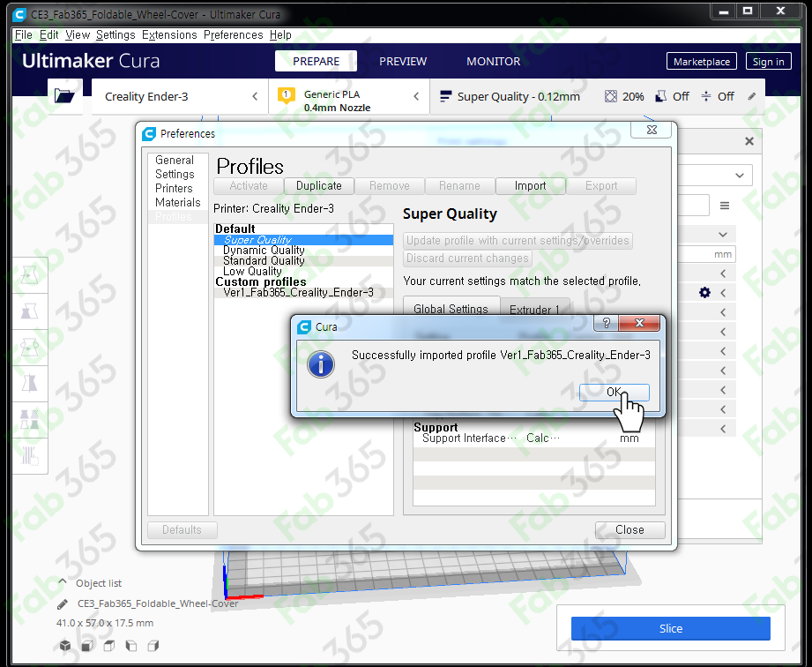Open the Extensions menu
The height and width of the screenshot is (667, 812).
169,34
